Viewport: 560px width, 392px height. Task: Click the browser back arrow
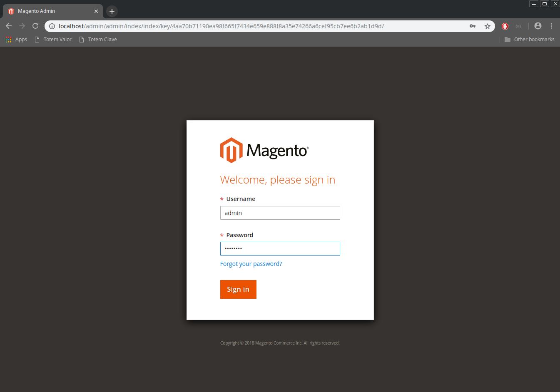(9, 26)
